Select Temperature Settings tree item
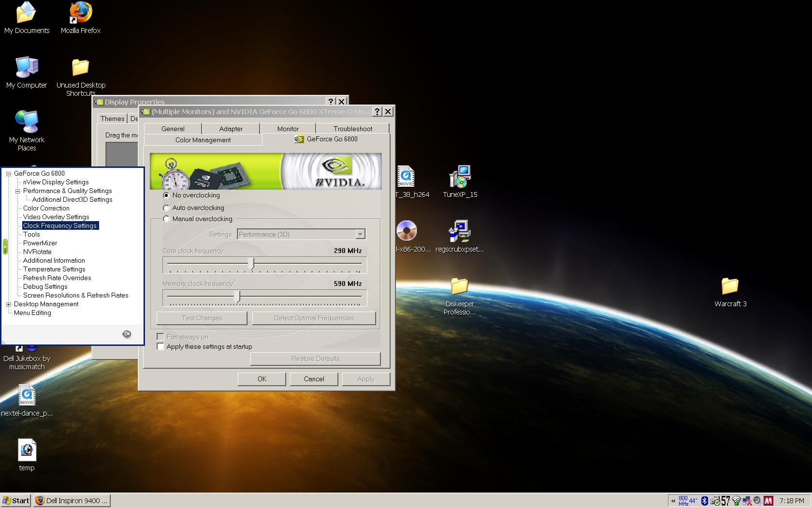Viewport: 812px width, 508px height. 54,269
